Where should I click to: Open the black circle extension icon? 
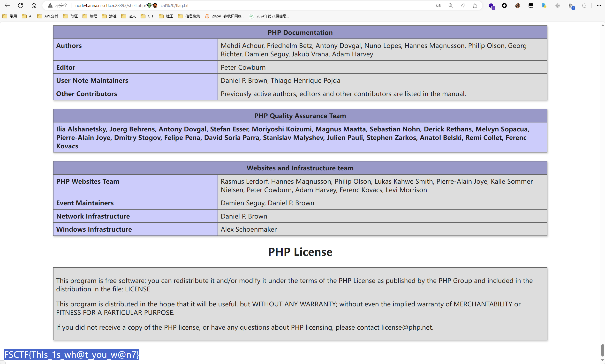click(504, 5)
